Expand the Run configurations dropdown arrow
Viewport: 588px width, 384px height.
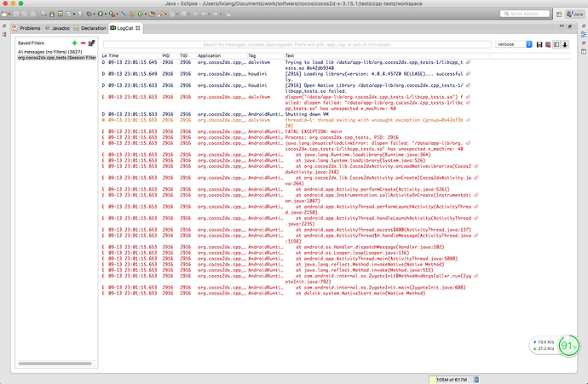point(106,14)
